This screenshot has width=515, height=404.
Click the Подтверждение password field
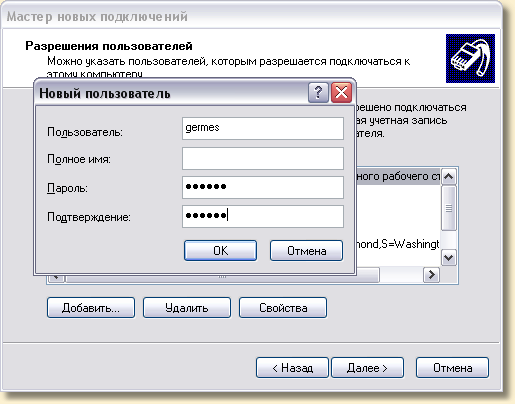point(263,216)
